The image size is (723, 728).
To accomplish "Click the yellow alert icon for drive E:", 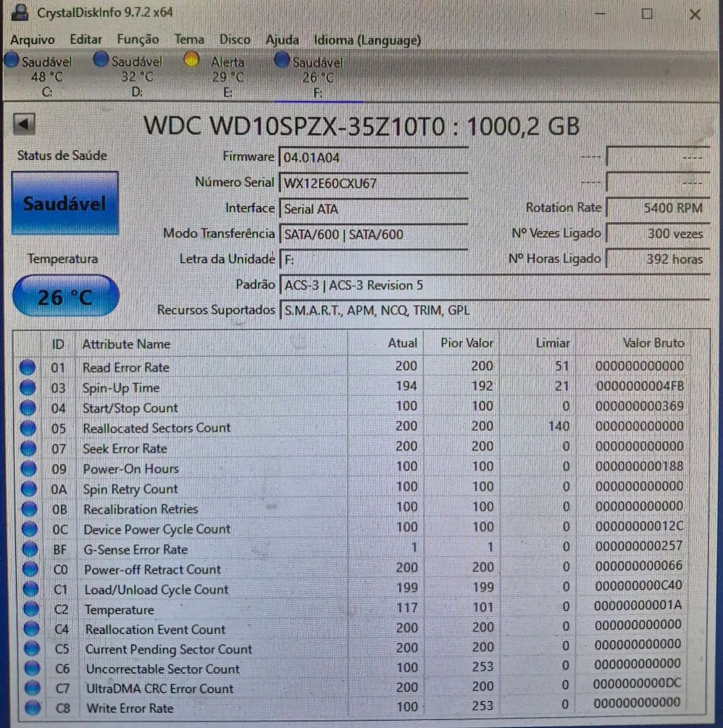I will [x=192, y=59].
